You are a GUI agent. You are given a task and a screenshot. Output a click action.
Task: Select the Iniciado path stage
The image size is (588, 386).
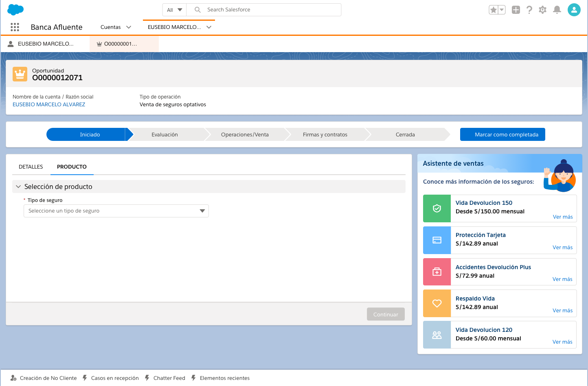point(90,134)
